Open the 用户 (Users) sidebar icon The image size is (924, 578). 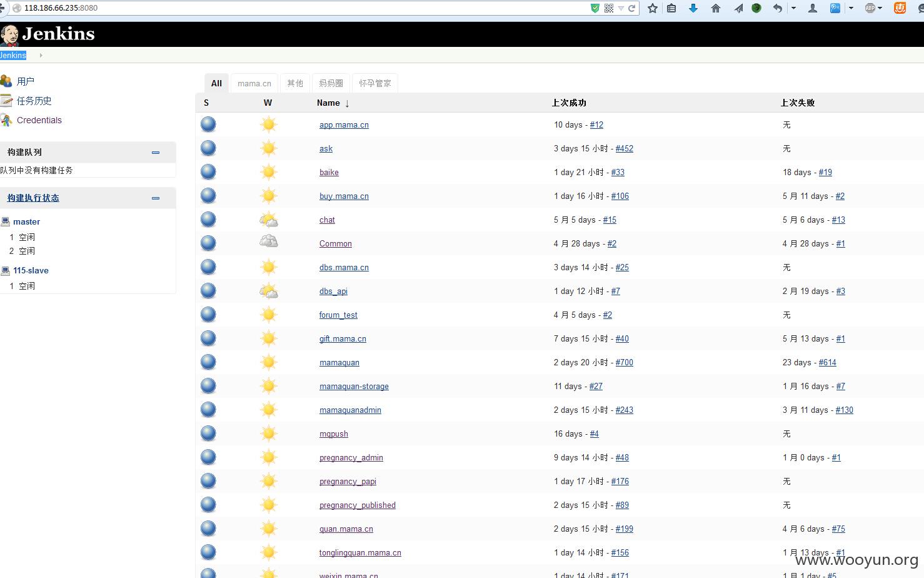click(x=6, y=81)
